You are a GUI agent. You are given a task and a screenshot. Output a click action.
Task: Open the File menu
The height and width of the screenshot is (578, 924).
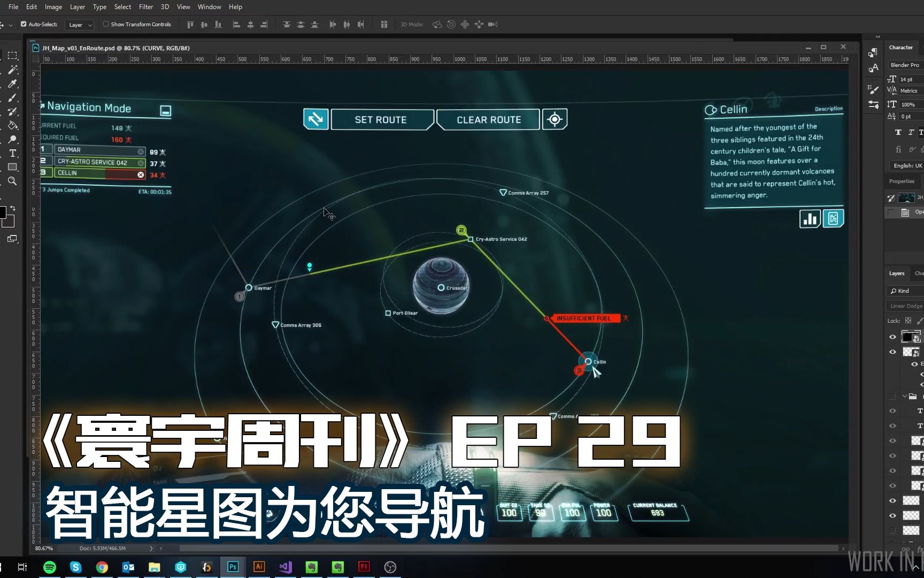[13, 7]
